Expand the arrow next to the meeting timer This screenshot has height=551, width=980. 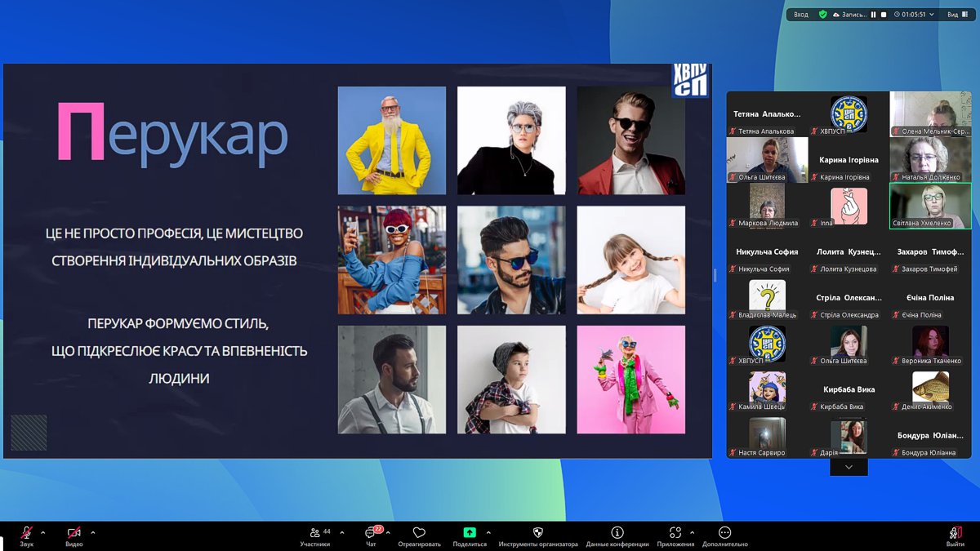[x=933, y=15]
